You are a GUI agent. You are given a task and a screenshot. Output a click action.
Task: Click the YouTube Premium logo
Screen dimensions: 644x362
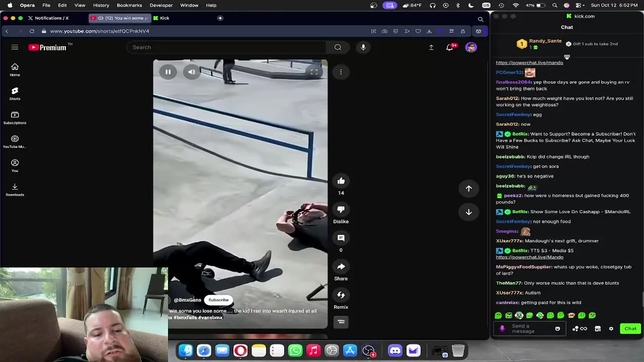click(x=47, y=47)
